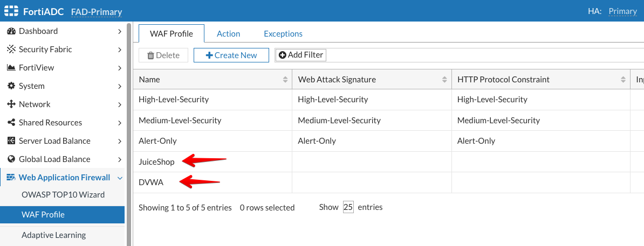The width and height of the screenshot is (644, 246).
Task: Click the Add Filter button
Action: (301, 55)
